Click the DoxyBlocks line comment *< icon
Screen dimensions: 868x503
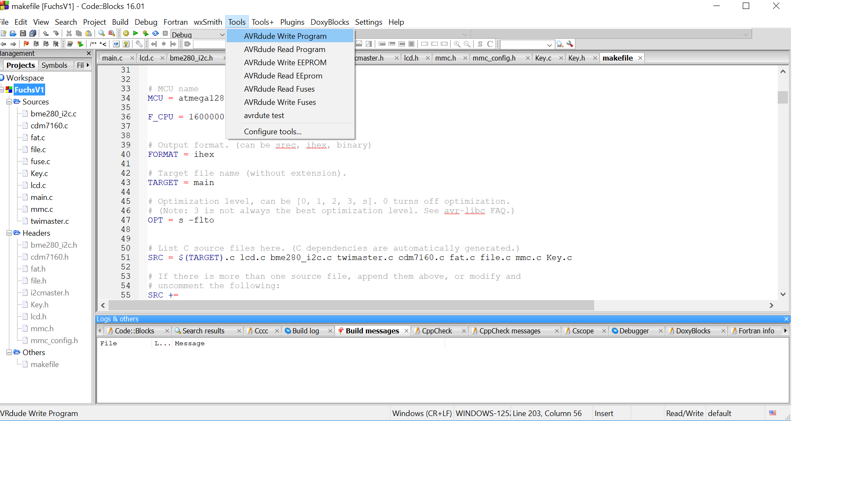(x=103, y=44)
